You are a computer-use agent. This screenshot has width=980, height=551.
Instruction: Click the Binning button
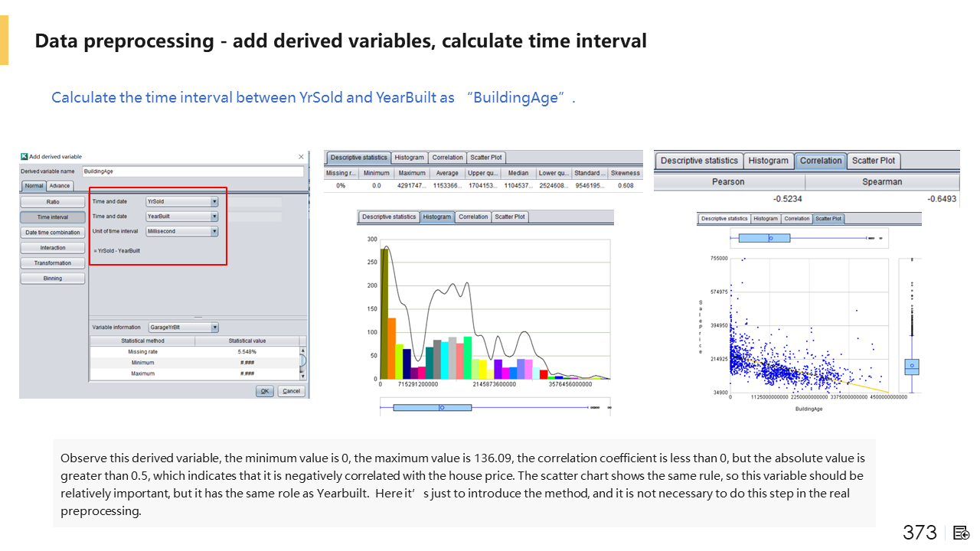tap(53, 279)
